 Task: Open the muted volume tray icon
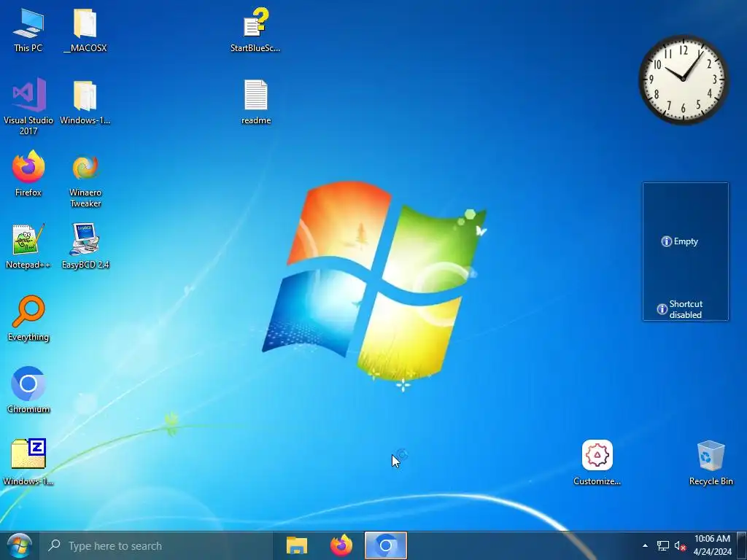[x=680, y=545]
